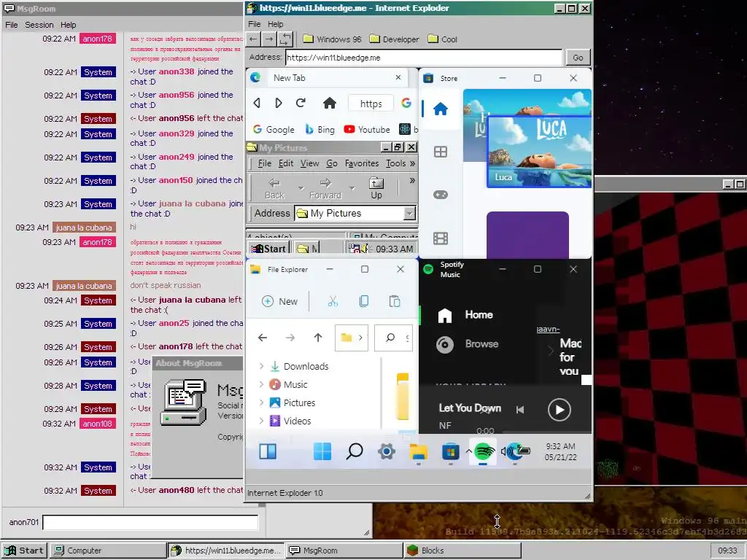Click the Edge back triangle button

tap(257, 103)
